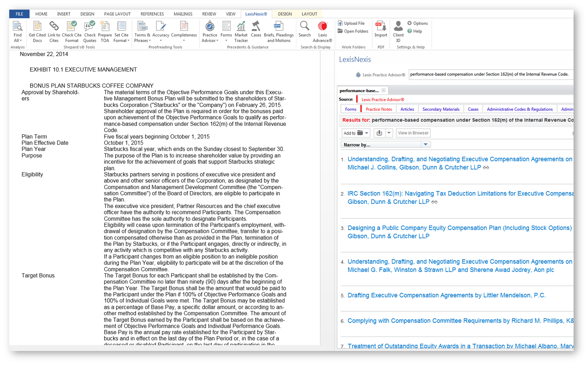Open the FILE tab
Viewport: 588px width, 365px height.
coord(19,14)
